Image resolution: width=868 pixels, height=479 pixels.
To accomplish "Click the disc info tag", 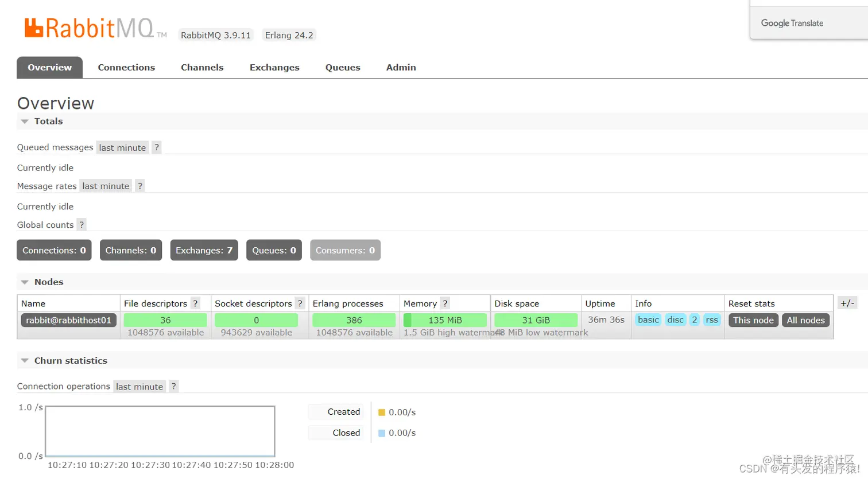I will pos(676,320).
